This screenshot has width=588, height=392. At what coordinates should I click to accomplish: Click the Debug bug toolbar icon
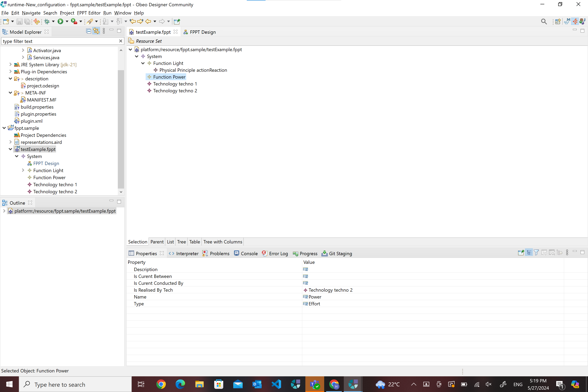click(x=47, y=22)
